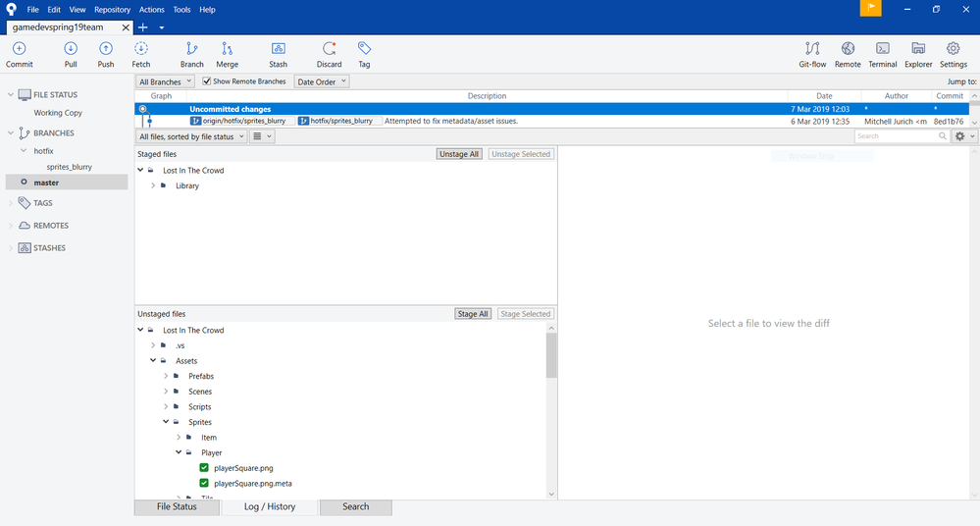Select Working Copy in sidebar

tap(58, 113)
